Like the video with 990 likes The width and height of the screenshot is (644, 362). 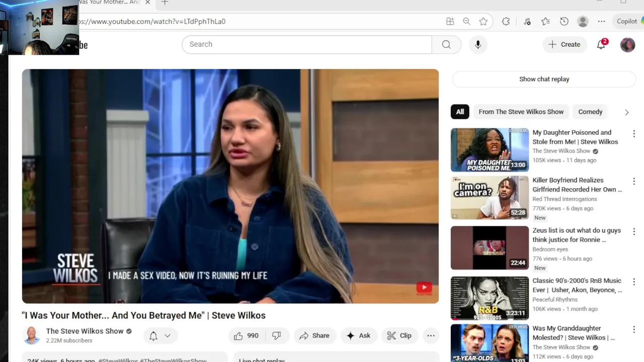(x=246, y=336)
